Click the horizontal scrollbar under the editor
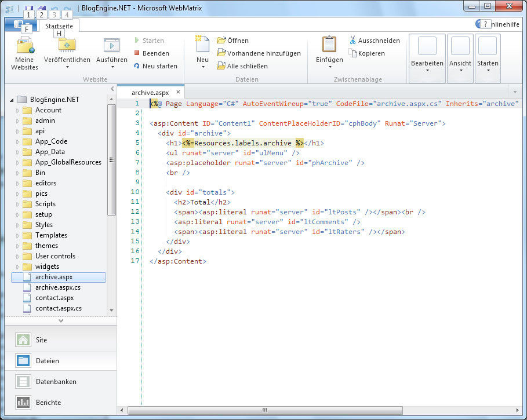 (264, 410)
